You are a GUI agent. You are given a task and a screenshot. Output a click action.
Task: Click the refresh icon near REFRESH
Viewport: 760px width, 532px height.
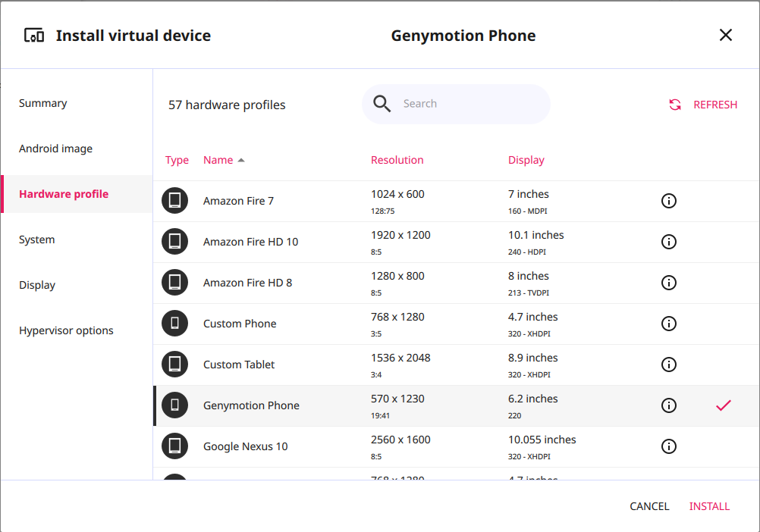click(x=675, y=105)
